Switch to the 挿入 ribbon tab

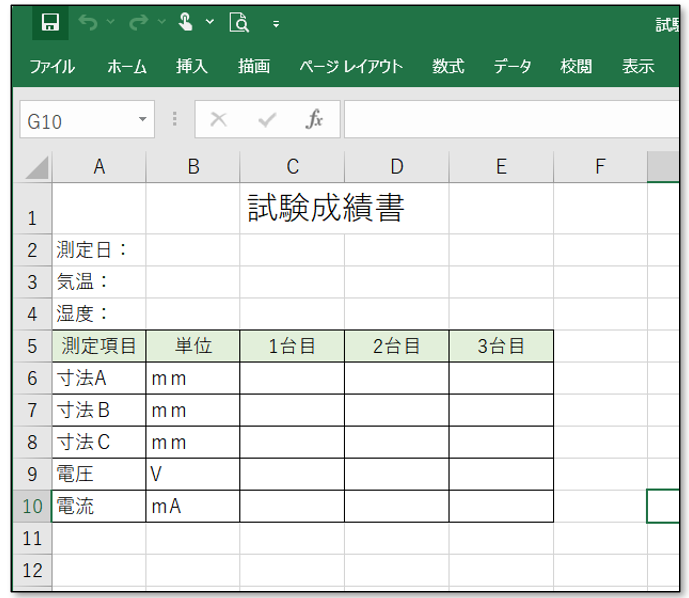pos(192,67)
